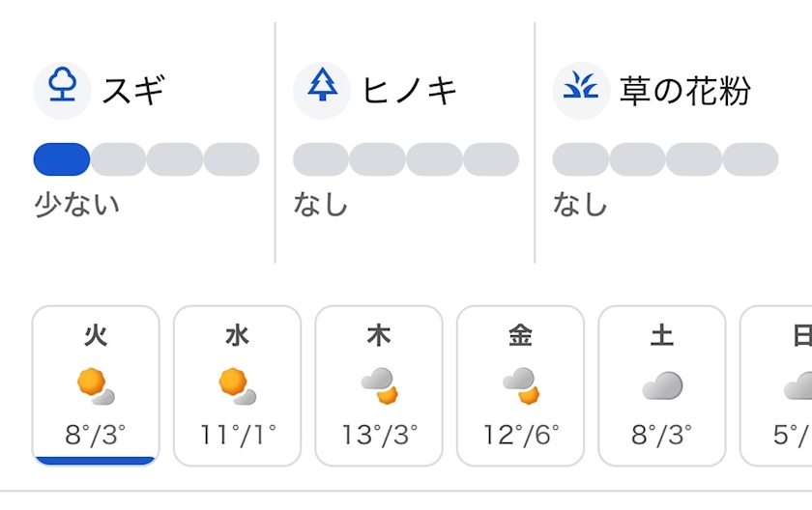Click the ヒノキ pollen level bar
The height and width of the screenshot is (510, 812).
[x=406, y=159]
